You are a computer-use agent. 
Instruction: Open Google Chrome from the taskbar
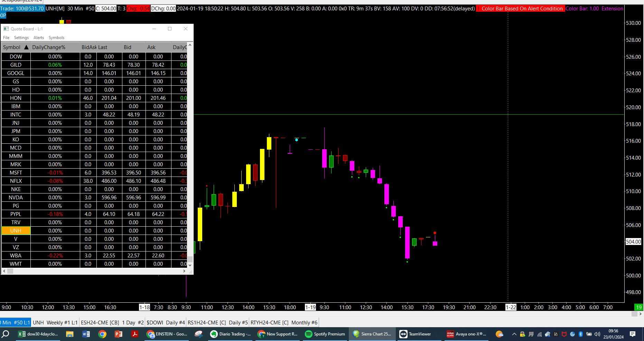(x=102, y=334)
